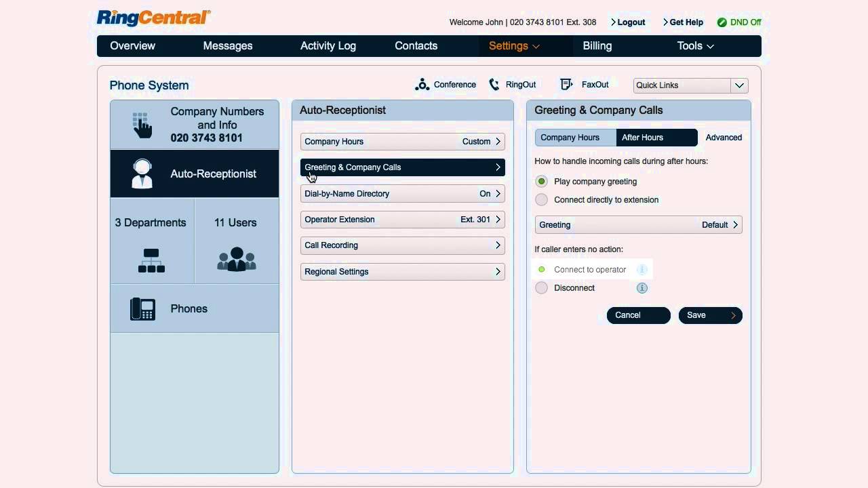
Task: Open the Contacts tab
Action: point(416,46)
